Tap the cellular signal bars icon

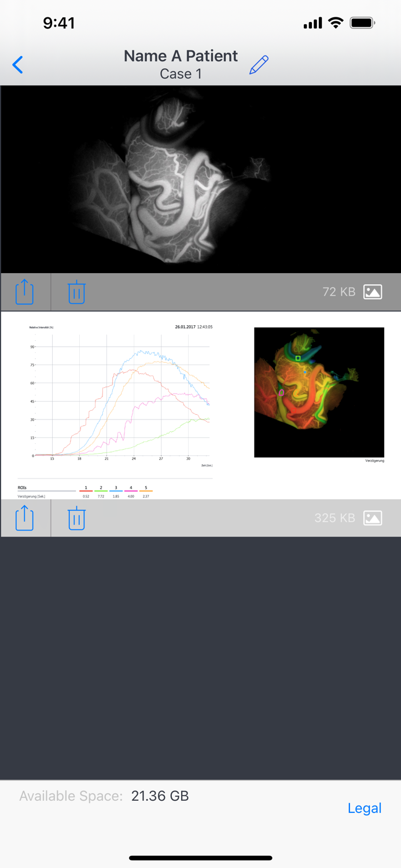(x=313, y=23)
